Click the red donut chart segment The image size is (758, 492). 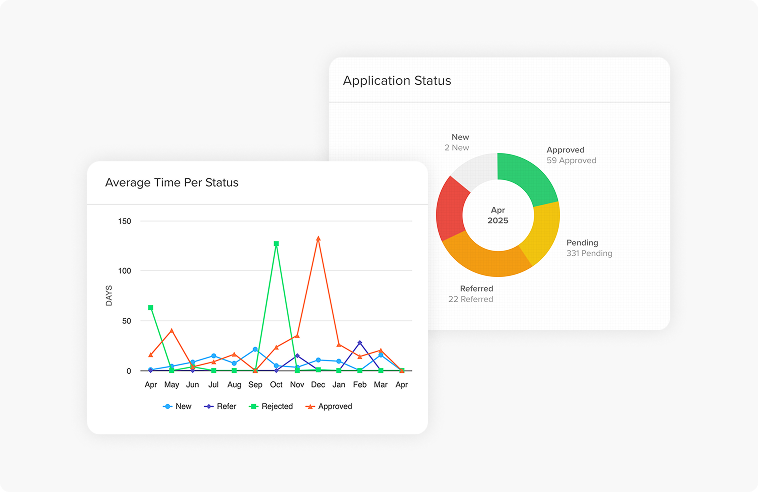pyautogui.click(x=453, y=206)
